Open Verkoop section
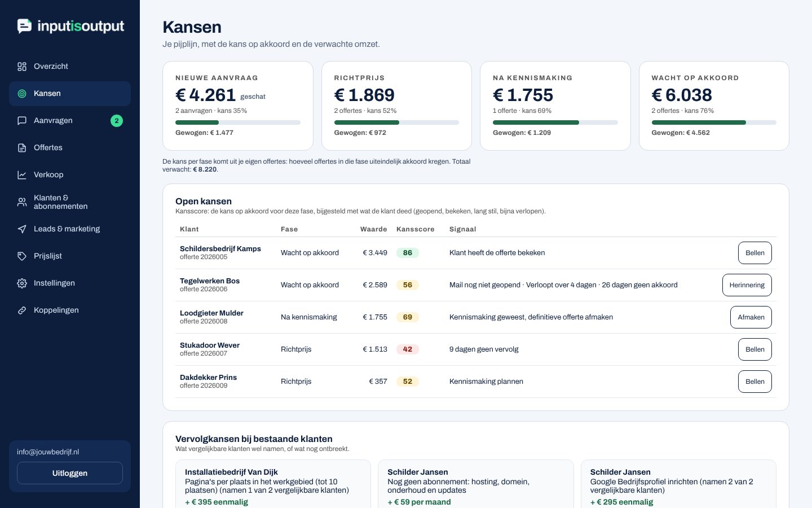Viewport: 812px width, 508px height. (x=70, y=175)
